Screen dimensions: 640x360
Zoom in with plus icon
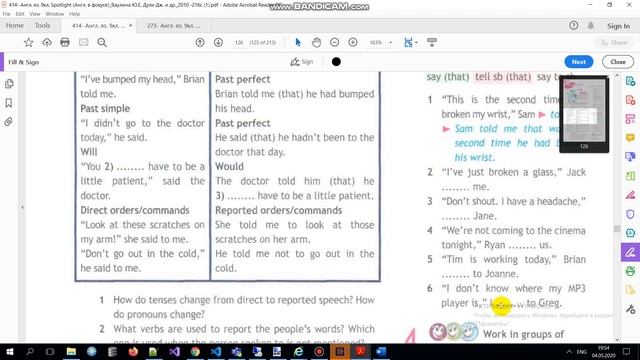353,42
